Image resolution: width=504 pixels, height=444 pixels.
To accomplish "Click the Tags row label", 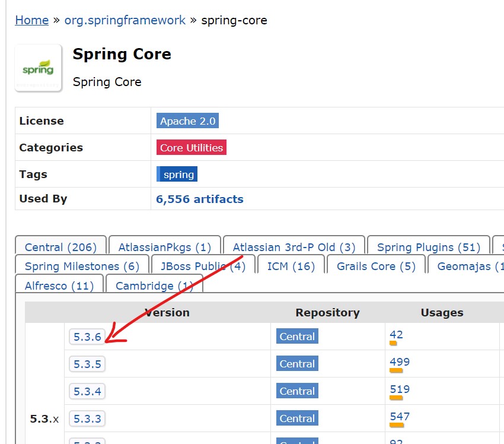I will [33, 174].
